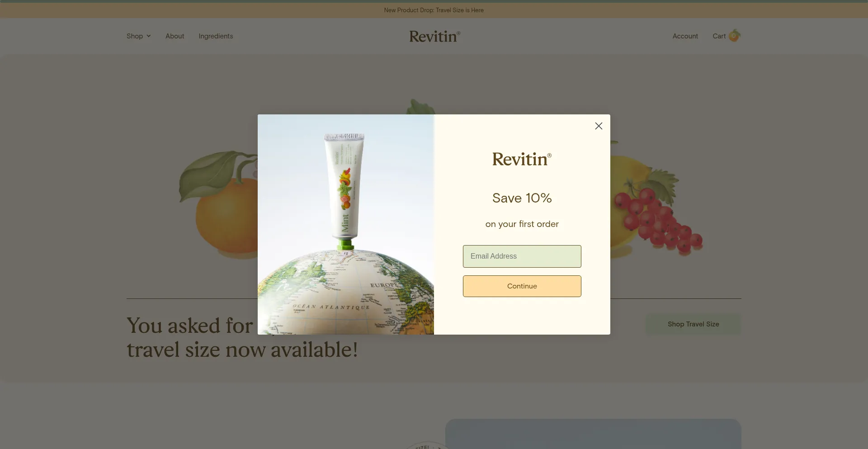Viewport: 868px width, 449px height.
Task: Click the Revitin logo inside the popup
Action: click(522, 159)
